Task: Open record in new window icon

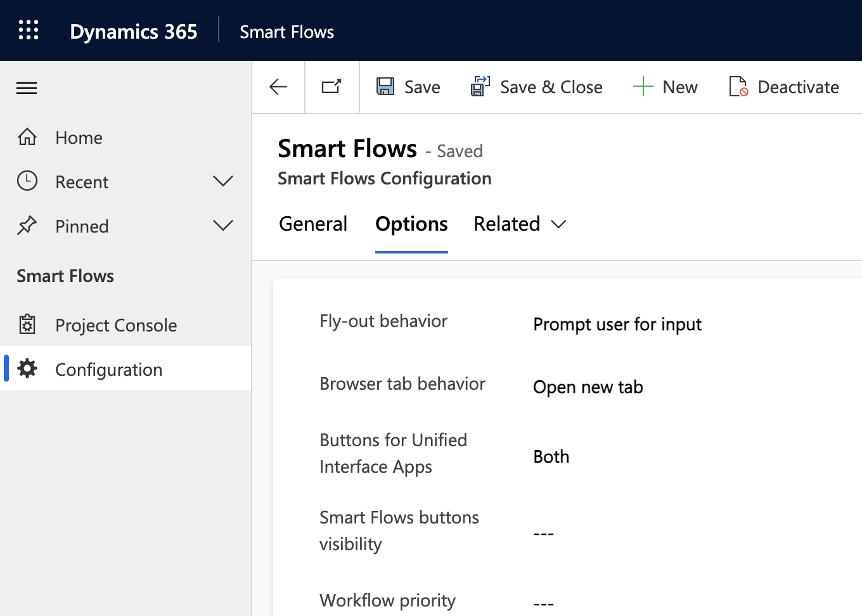Action: (x=331, y=86)
